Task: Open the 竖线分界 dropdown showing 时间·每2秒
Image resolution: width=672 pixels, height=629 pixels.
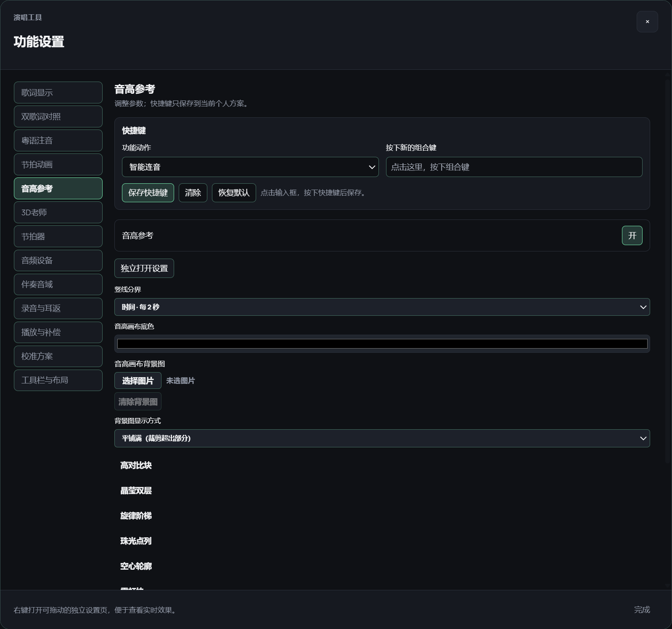Action: tap(382, 307)
